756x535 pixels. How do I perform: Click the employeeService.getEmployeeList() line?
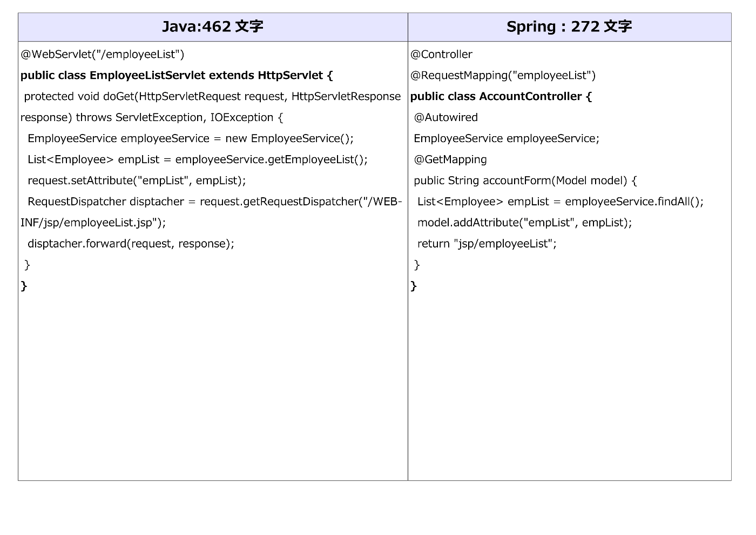coord(198,160)
